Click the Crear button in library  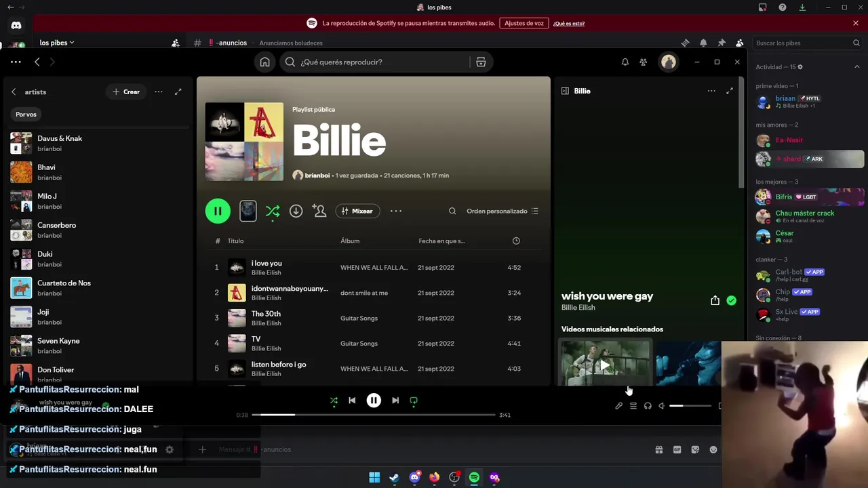point(126,91)
